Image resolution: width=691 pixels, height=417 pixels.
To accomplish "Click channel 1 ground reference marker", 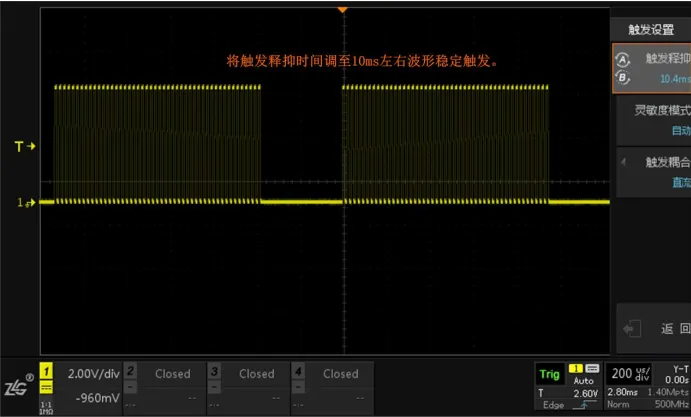I will point(26,202).
